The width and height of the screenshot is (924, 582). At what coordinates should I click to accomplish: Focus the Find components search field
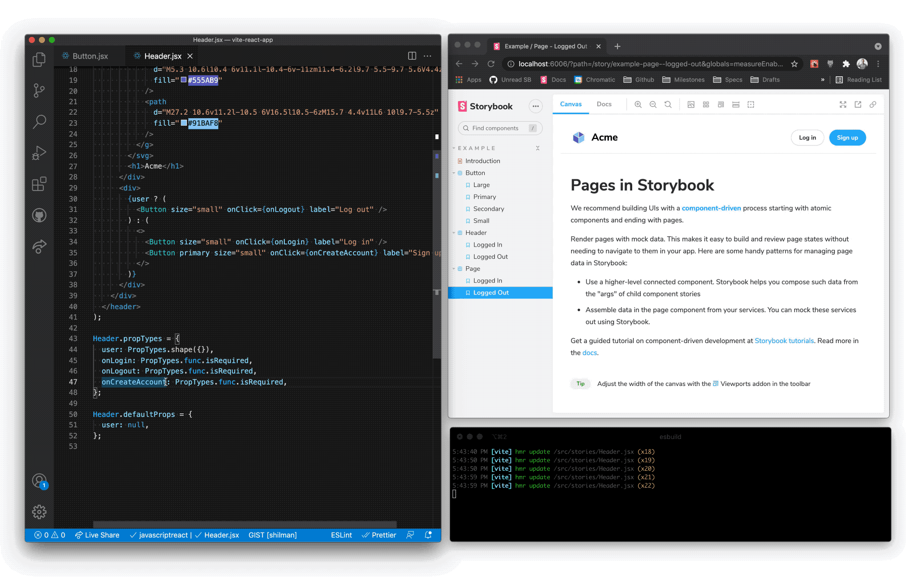tap(500, 128)
